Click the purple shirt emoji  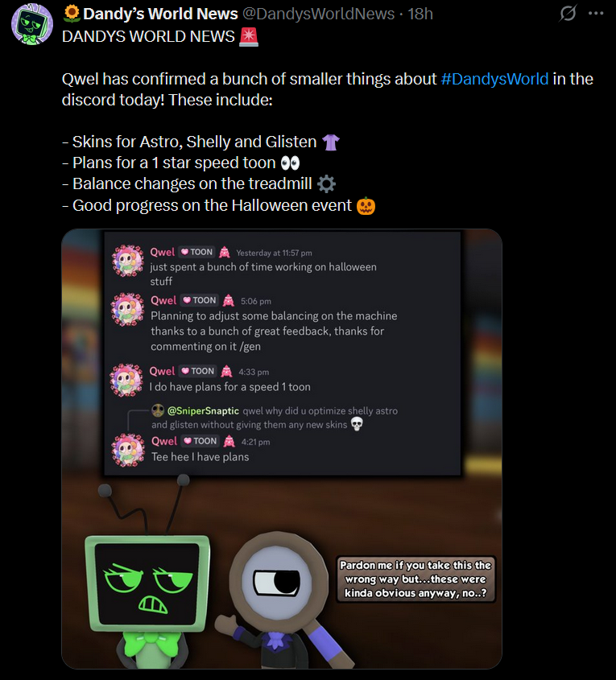pos(331,142)
